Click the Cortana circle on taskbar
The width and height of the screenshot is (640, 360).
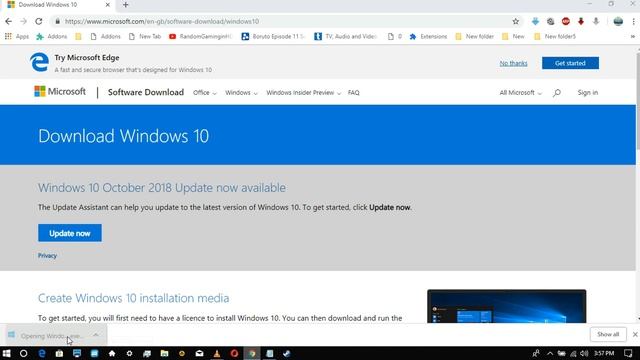[x=24, y=353]
